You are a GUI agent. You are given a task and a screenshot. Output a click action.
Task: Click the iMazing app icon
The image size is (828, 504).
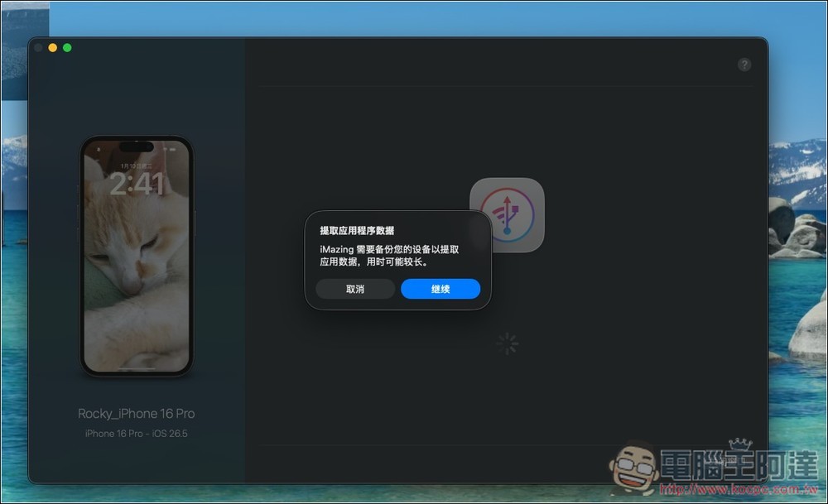507,215
